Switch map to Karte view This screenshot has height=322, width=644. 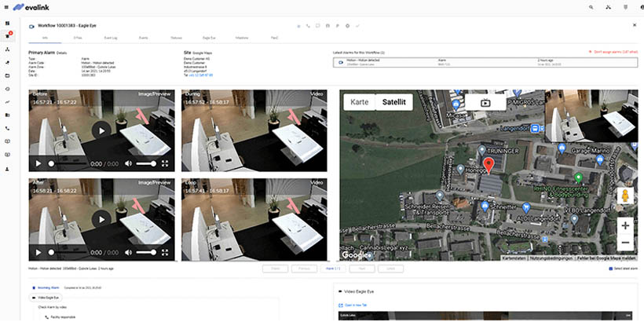359,103
